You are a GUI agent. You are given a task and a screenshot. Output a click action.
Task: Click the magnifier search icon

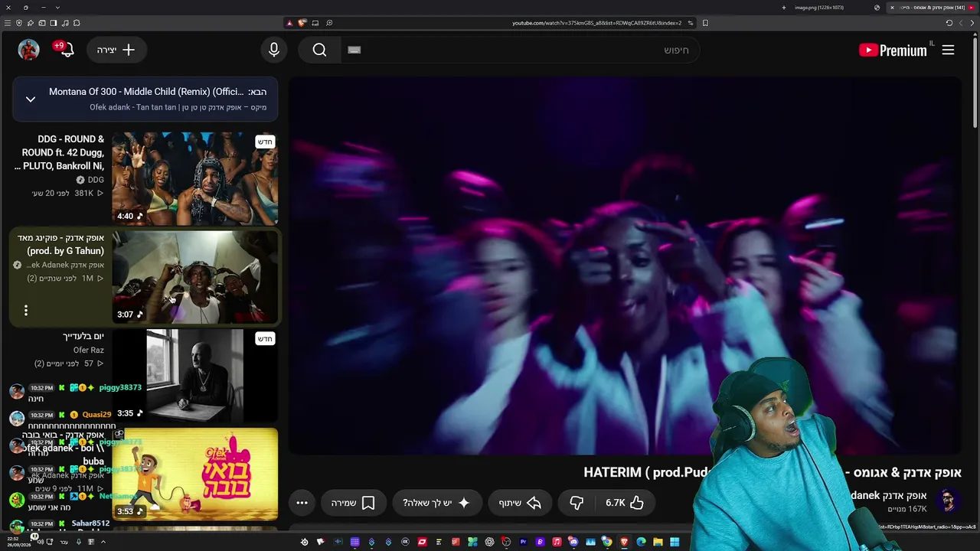point(319,50)
